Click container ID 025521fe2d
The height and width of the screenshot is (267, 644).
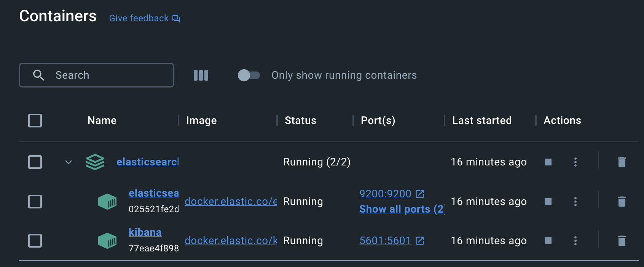click(x=154, y=209)
